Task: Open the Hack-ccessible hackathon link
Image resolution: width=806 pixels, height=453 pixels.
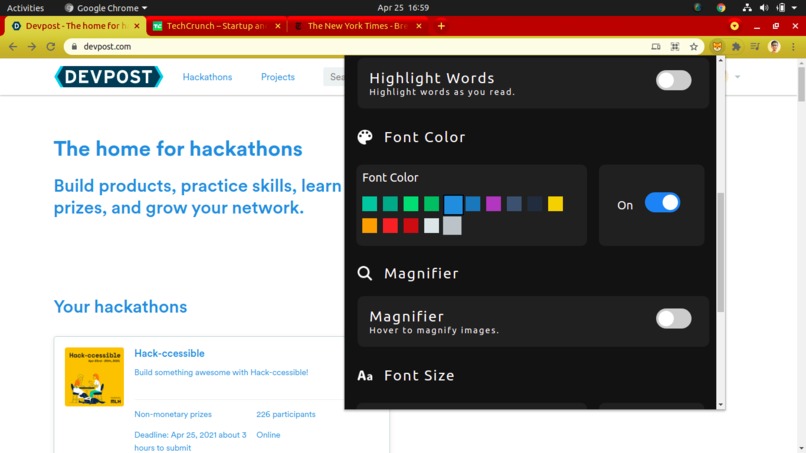Action: pyautogui.click(x=169, y=353)
